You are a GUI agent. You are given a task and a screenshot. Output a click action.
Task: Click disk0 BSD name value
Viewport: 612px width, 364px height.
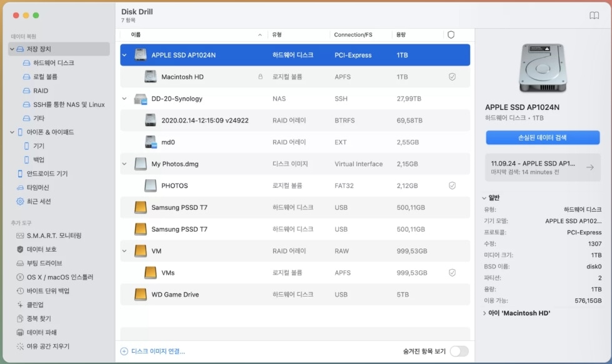594,267
